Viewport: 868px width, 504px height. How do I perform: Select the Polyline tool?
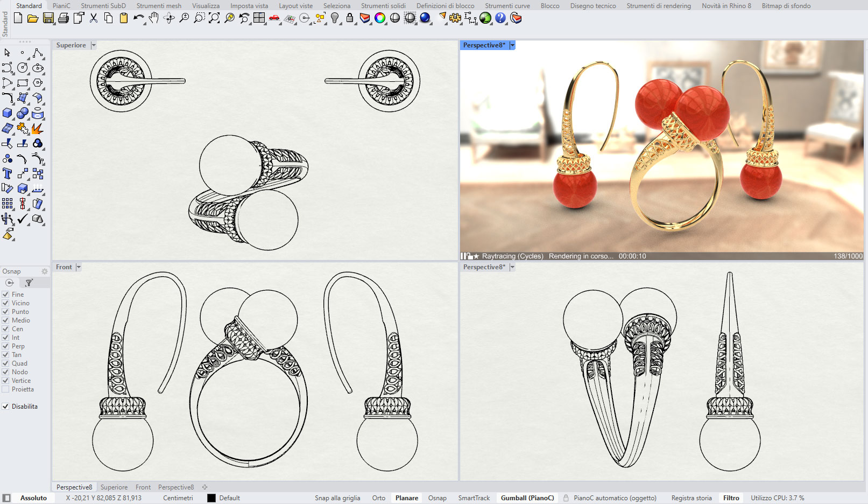pyautogui.click(x=38, y=53)
